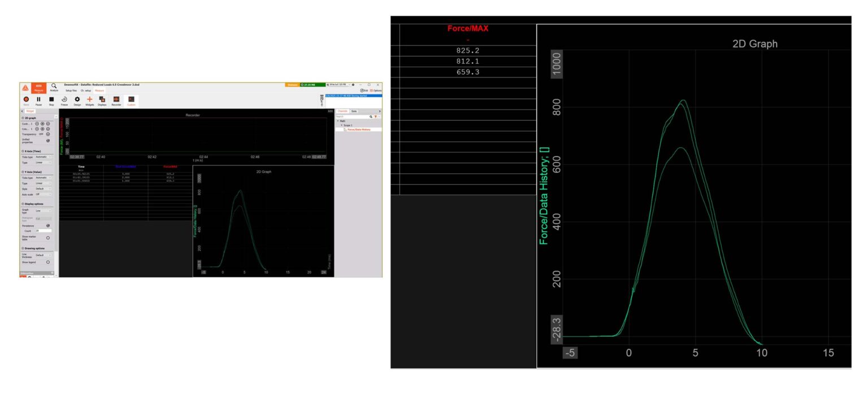This screenshot has height=398, width=868.
Task: Click the Store record button
Action: [x=26, y=99]
